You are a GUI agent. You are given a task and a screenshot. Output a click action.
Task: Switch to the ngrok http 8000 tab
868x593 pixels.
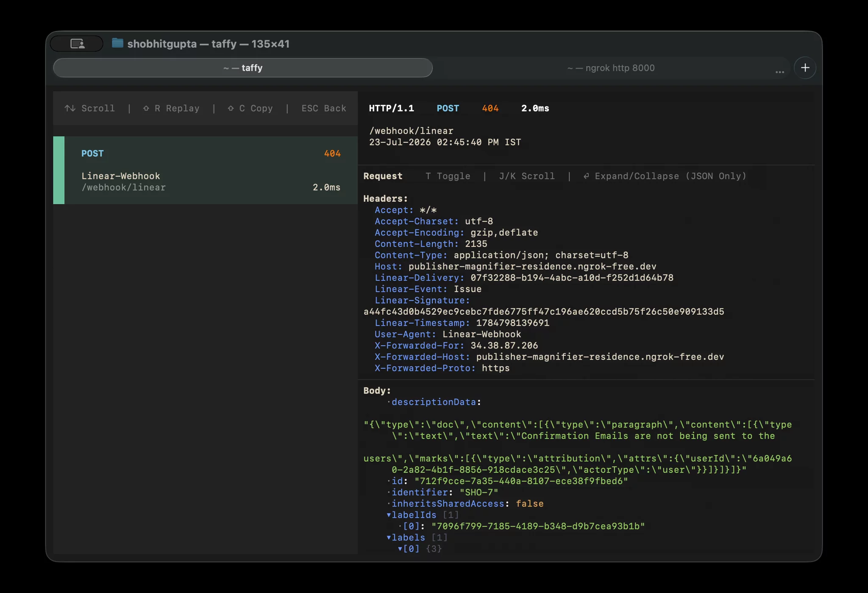click(x=611, y=68)
